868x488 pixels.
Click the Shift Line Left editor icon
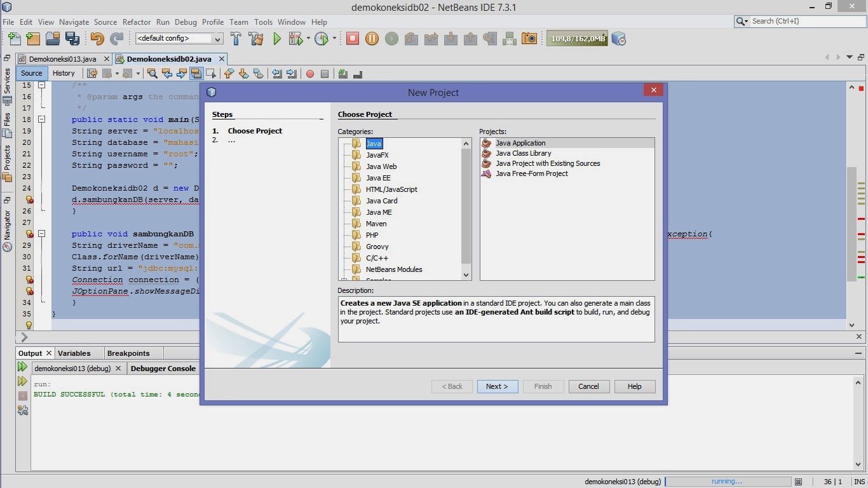tap(277, 74)
